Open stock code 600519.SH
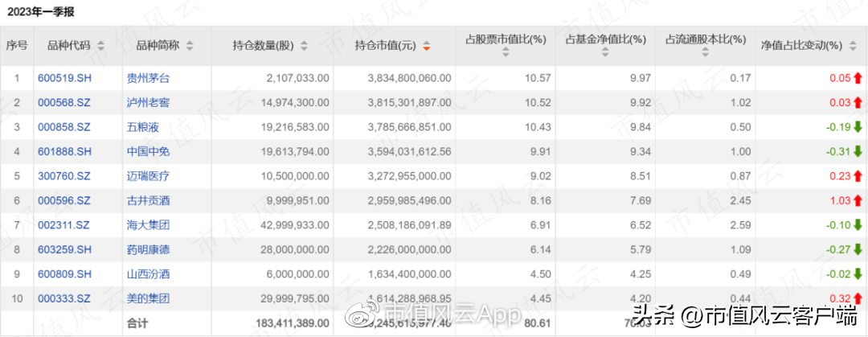 click(64, 78)
